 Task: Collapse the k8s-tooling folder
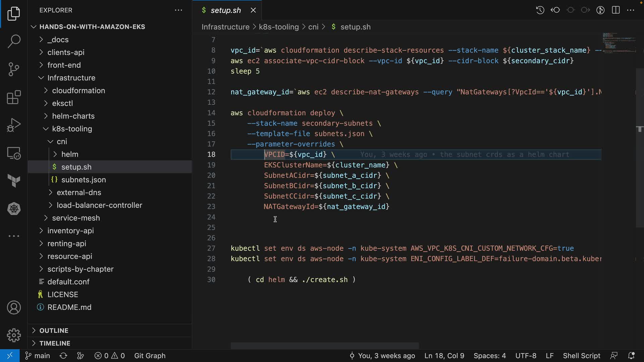tap(72, 129)
